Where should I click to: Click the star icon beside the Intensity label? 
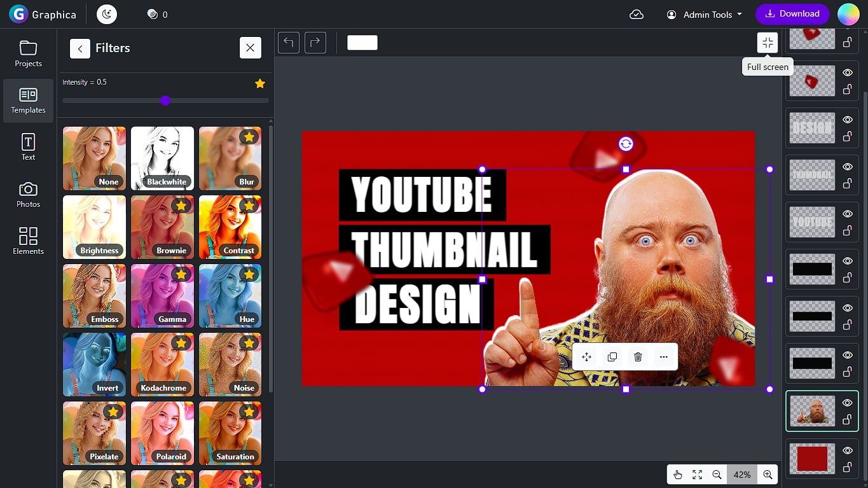260,83
